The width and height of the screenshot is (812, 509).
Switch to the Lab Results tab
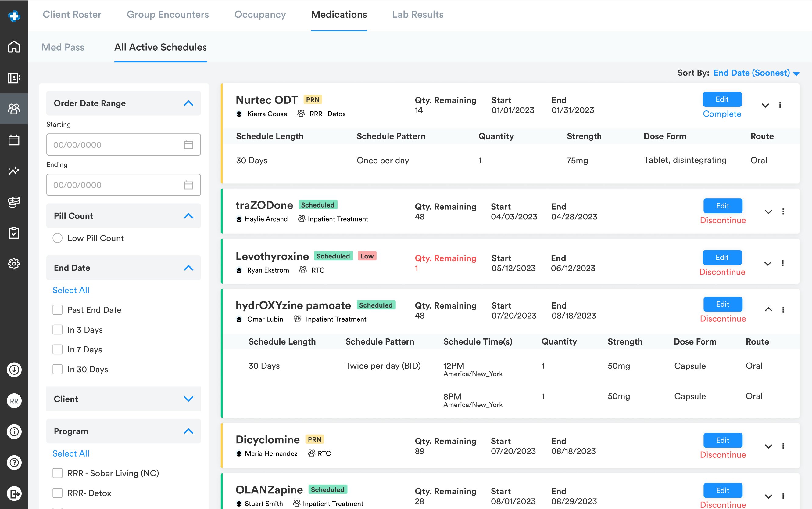point(417,14)
